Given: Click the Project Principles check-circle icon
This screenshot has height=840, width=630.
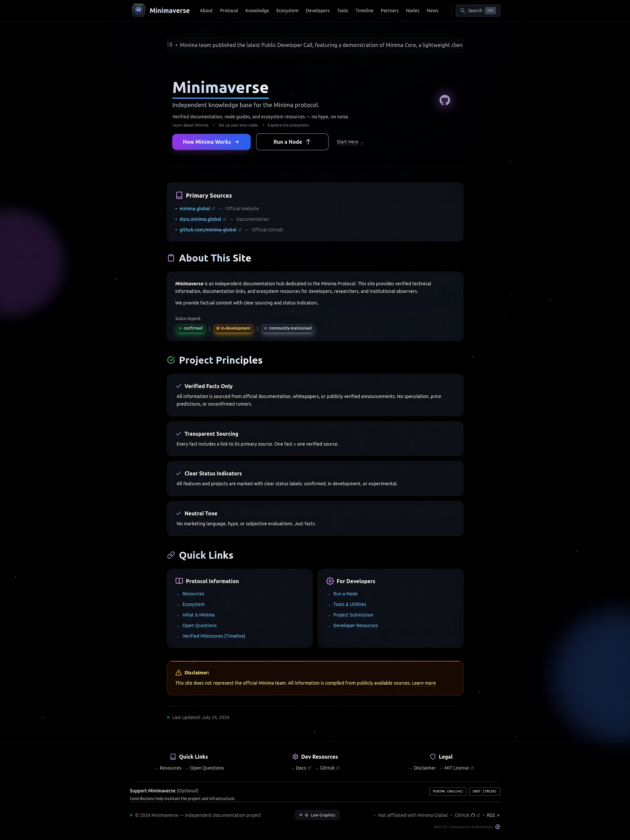Looking at the screenshot, I should [171, 360].
